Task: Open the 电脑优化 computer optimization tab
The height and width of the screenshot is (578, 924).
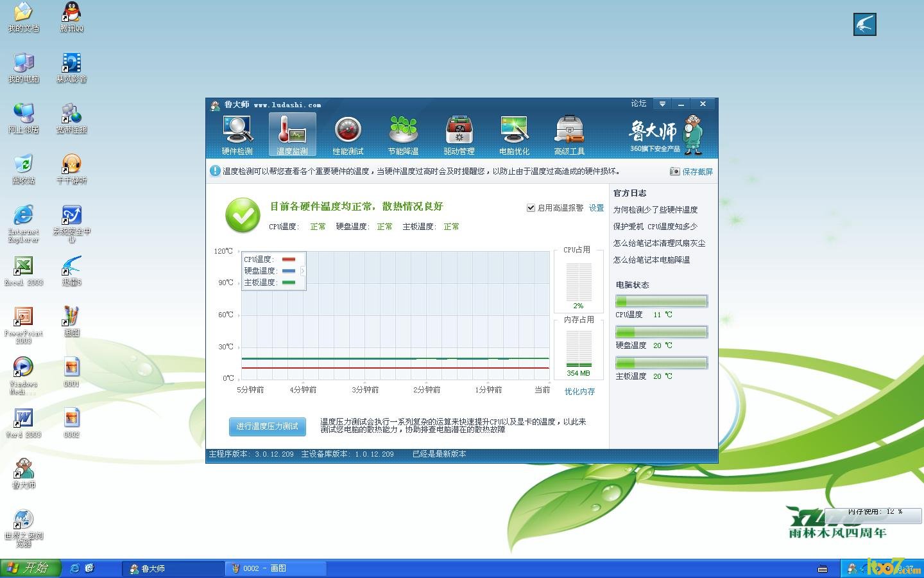Action: click(x=514, y=136)
